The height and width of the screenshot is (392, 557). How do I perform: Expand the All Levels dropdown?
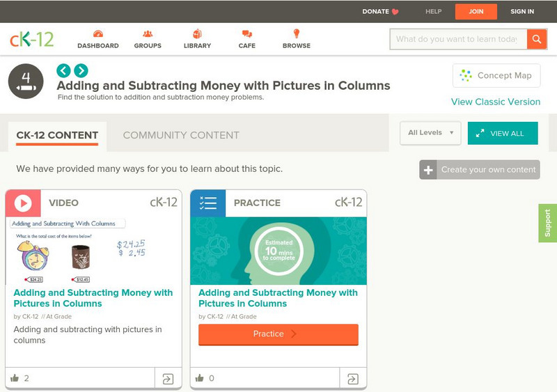[430, 133]
